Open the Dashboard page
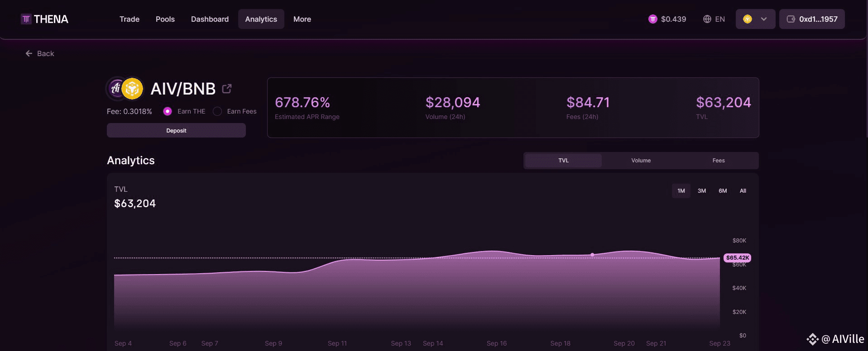Screen dimensions: 868x351 pos(210,19)
